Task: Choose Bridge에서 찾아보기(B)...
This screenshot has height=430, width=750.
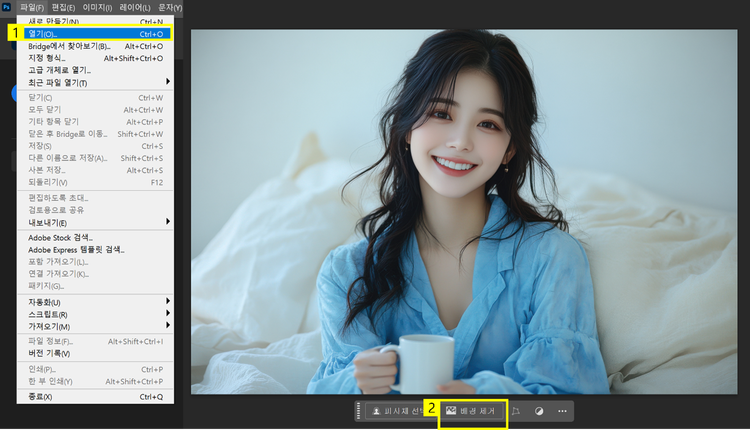Action: pyautogui.click(x=95, y=46)
